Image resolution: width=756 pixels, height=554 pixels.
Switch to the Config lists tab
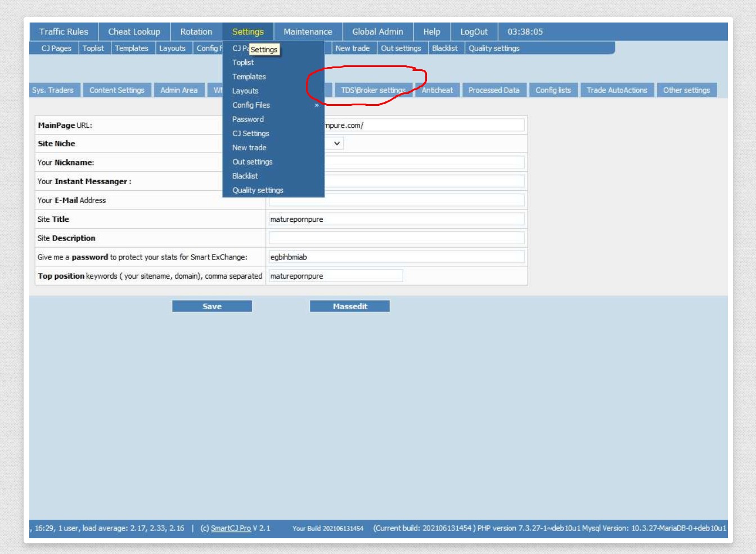(553, 90)
